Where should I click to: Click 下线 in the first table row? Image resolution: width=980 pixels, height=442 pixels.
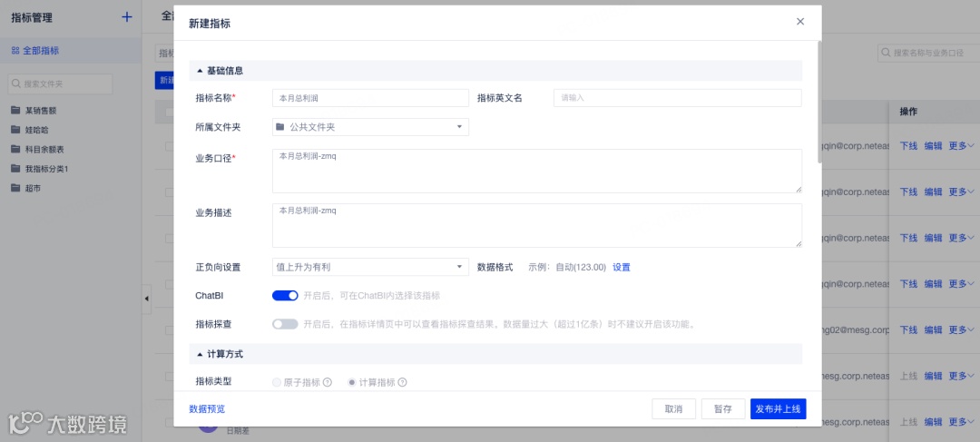pos(908,145)
